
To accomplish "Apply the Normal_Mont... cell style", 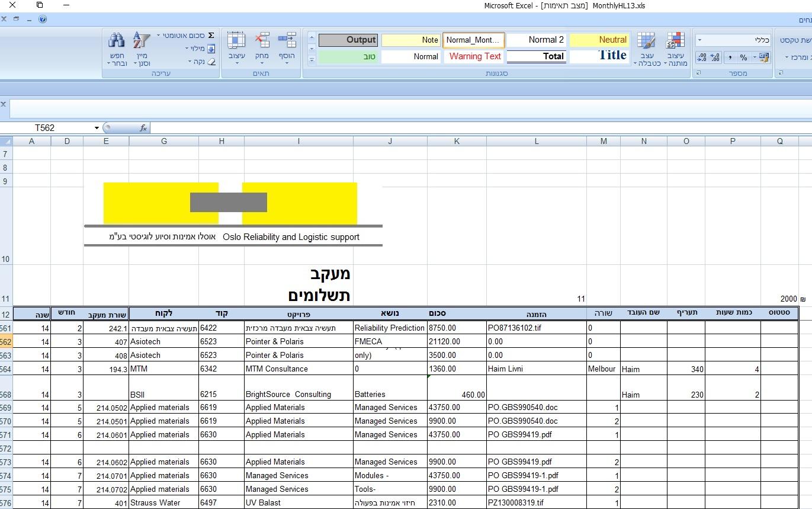I will tap(473, 40).
